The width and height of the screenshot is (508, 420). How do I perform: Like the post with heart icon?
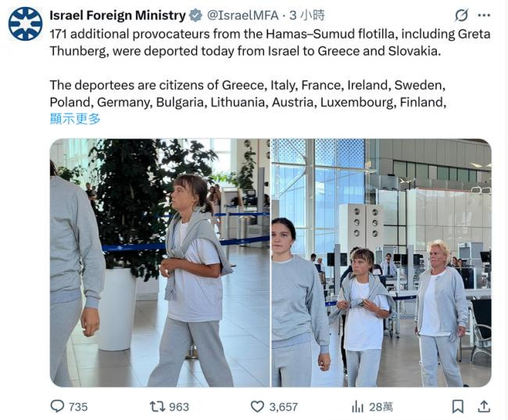click(257, 406)
